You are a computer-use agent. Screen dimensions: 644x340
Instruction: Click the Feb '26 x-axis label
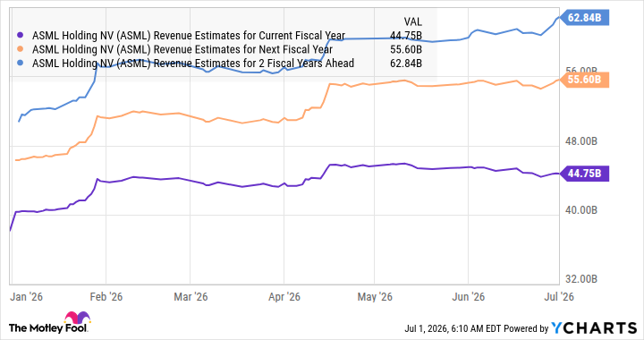point(106,297)
